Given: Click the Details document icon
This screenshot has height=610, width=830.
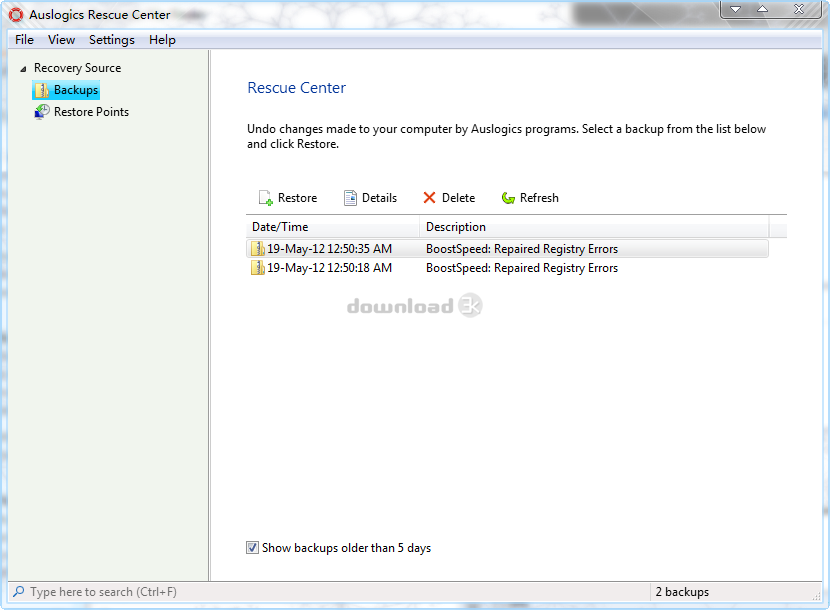Looking at the screenshot, I should tap(350, 198).
